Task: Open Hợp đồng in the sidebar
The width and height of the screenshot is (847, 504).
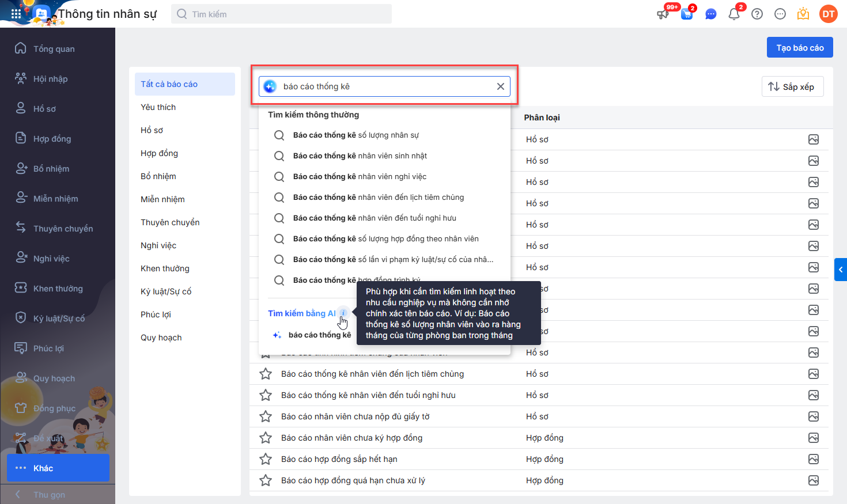Action: click(58, 139)
